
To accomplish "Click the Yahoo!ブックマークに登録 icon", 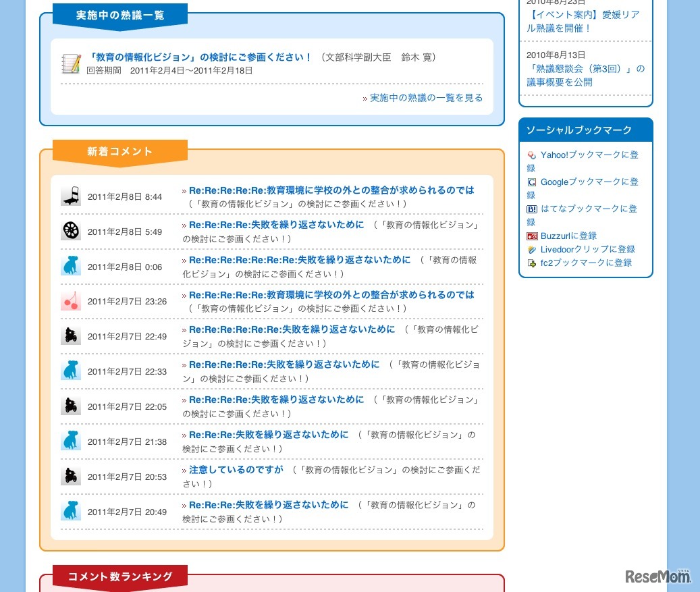I will [x=531, y=155].
